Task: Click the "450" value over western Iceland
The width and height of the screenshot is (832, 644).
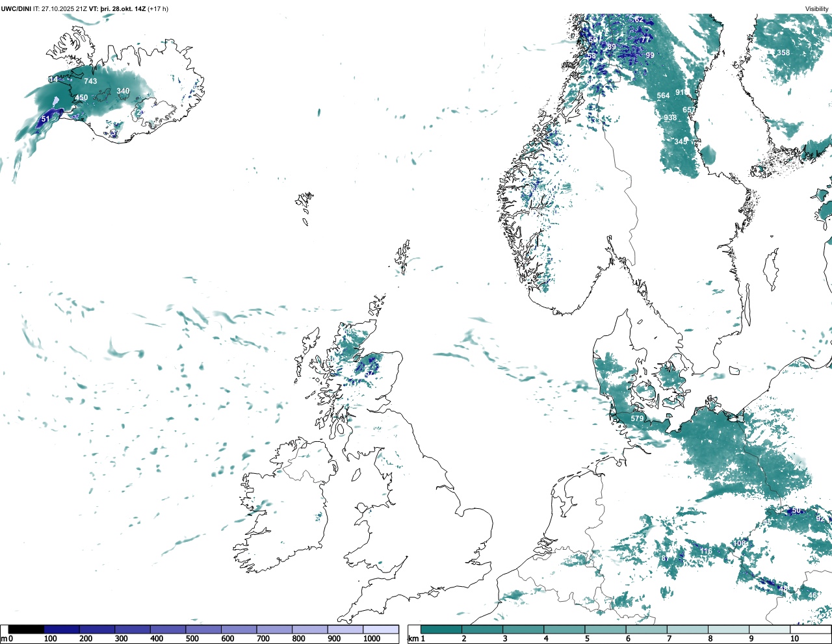Action: (81, 98)
